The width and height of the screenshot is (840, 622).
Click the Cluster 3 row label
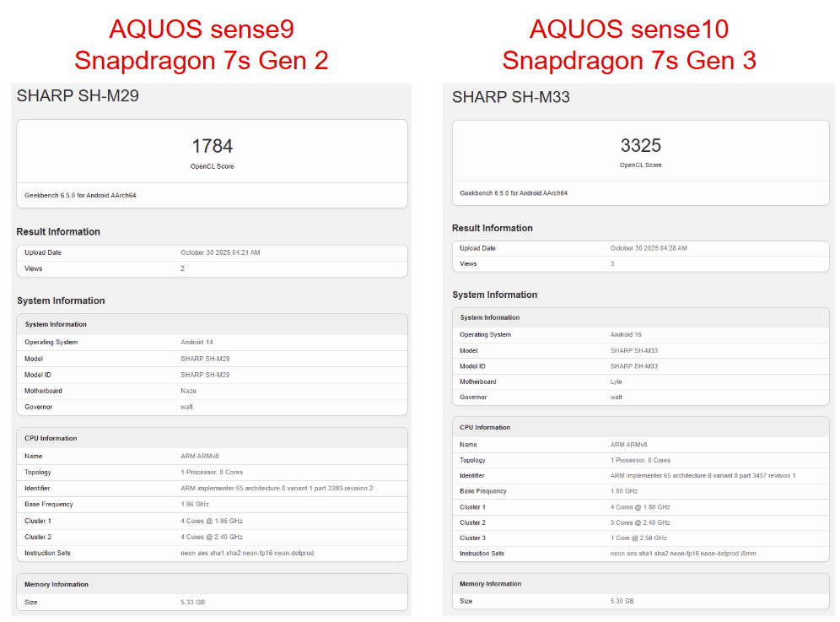coord(472,538)
